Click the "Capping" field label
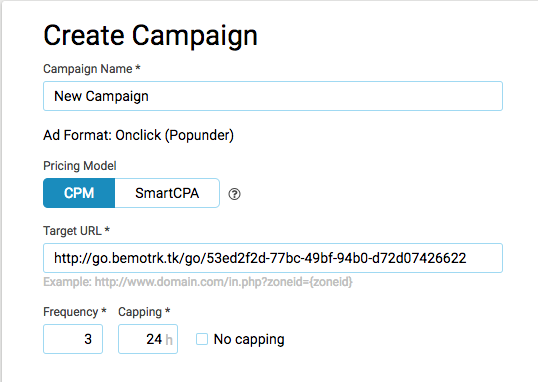Viewport: 538px width, 382px height. 140,312
